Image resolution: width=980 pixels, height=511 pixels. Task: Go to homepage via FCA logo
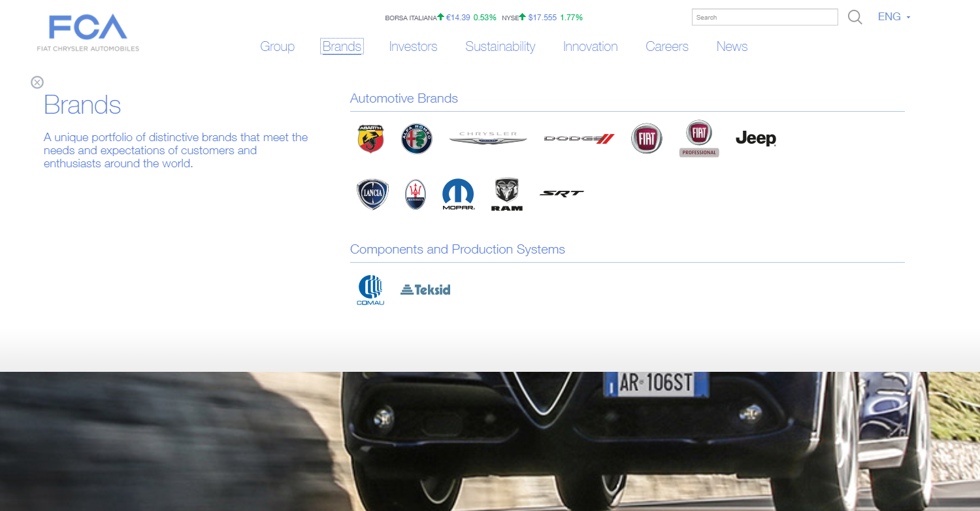coord(88,32)
